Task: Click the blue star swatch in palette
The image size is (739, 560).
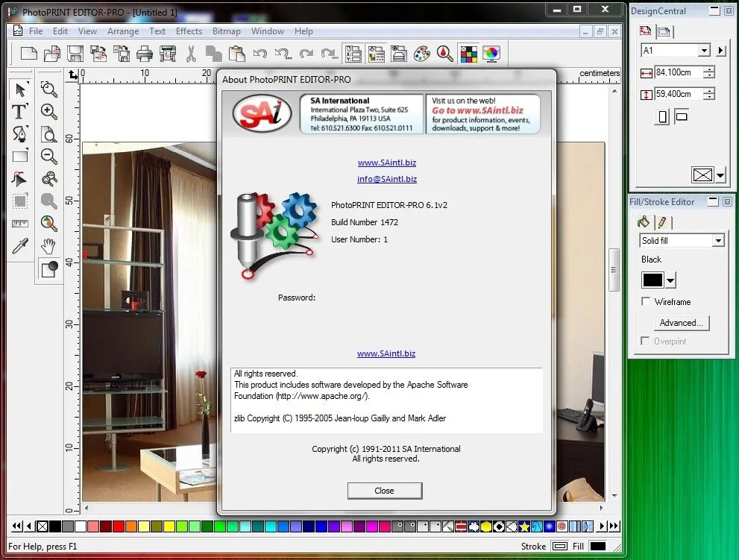Action: coord(524,526)
